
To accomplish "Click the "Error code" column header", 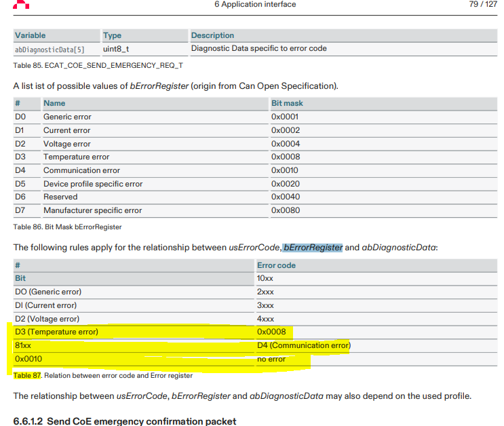I will point(276,265).
